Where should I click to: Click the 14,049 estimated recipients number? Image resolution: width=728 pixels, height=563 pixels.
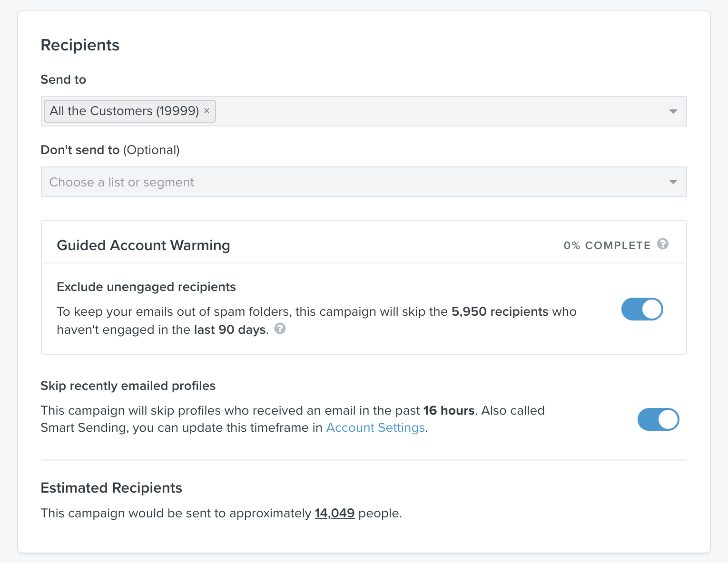334,513
